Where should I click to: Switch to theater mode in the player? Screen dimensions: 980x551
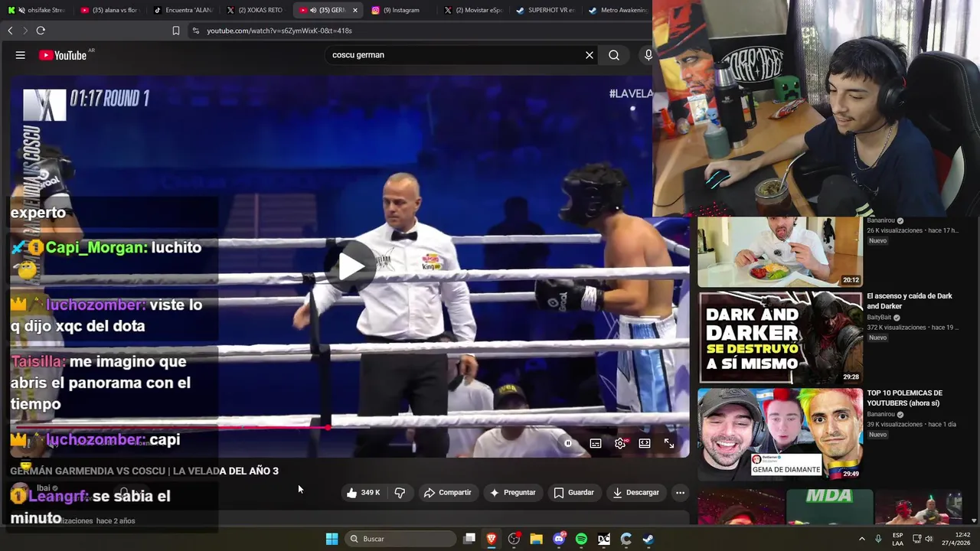tap(645, 443)
